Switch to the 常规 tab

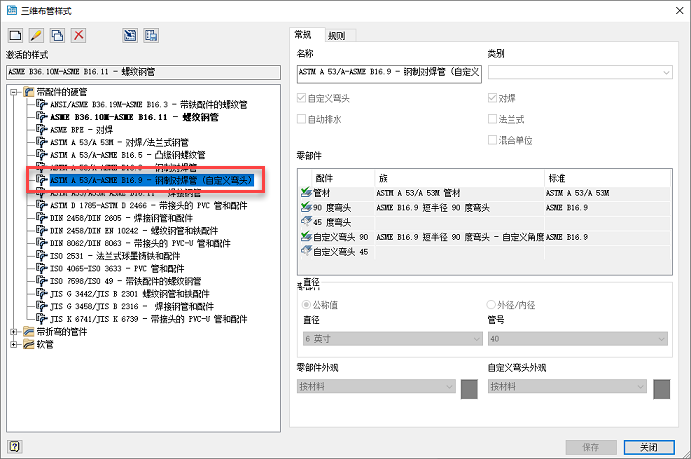point(306,35)
